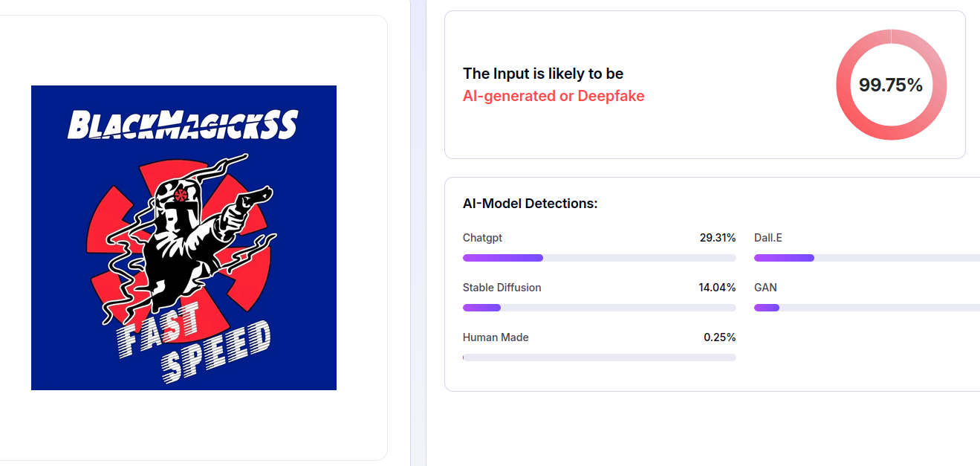Click the 14.04% Stable Diffusion score
The width and height of the screenshot is (980, 466).
(717, 288)
